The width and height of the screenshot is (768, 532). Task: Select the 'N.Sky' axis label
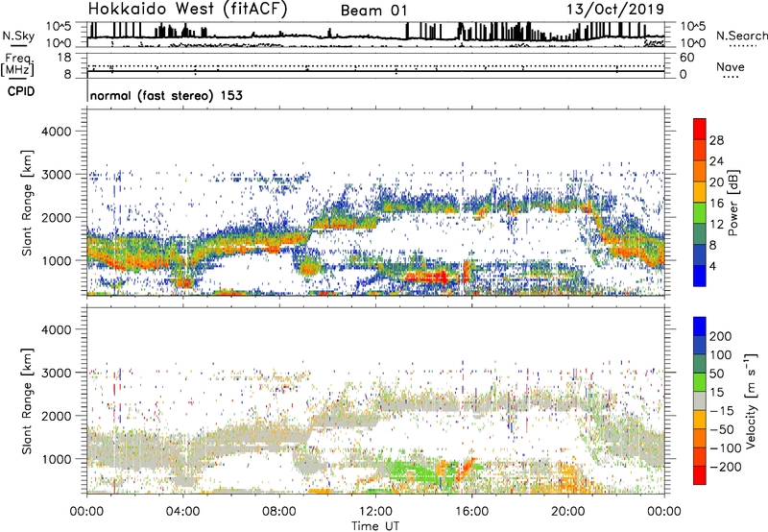point(18,36)
